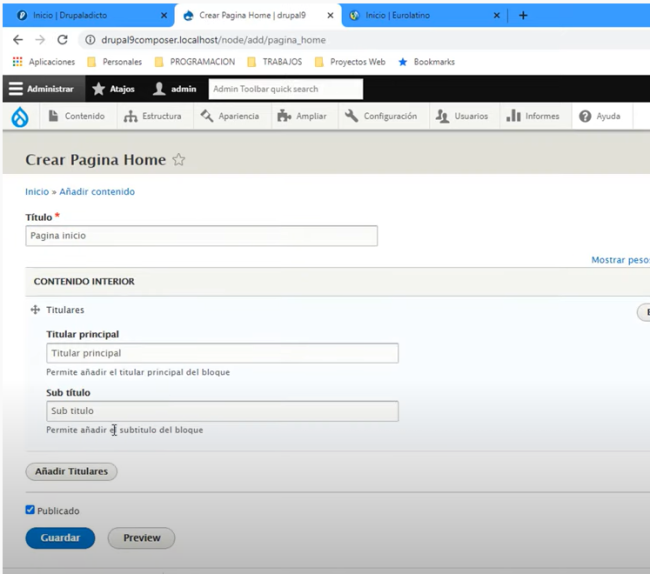Focus the Sub título input field

coord(223,411)
